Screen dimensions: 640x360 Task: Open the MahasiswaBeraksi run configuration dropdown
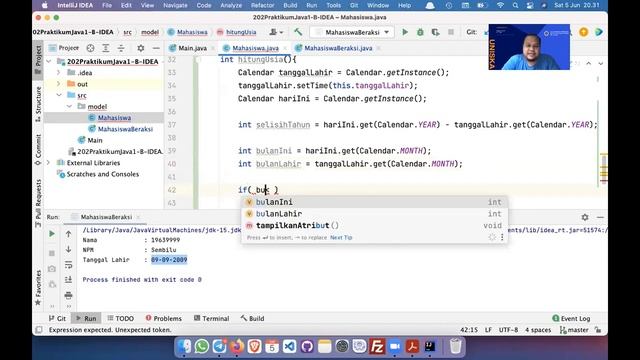tap(351, 32)
